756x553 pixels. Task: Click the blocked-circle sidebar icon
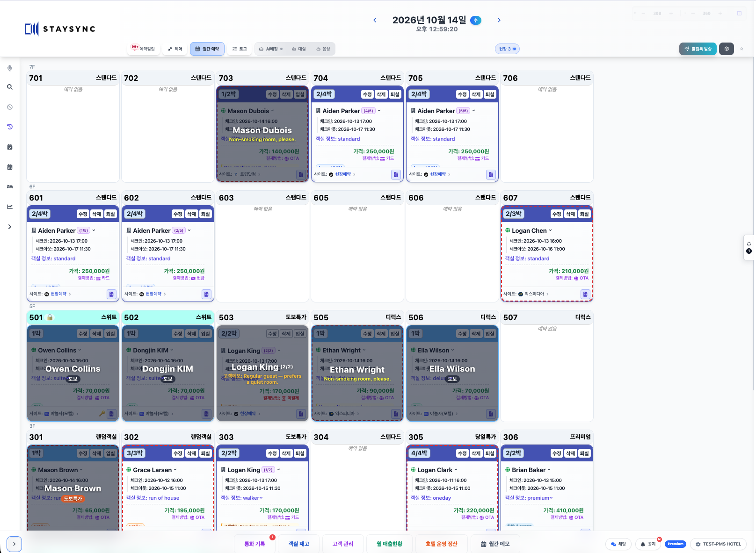click(x=10, y=107)
